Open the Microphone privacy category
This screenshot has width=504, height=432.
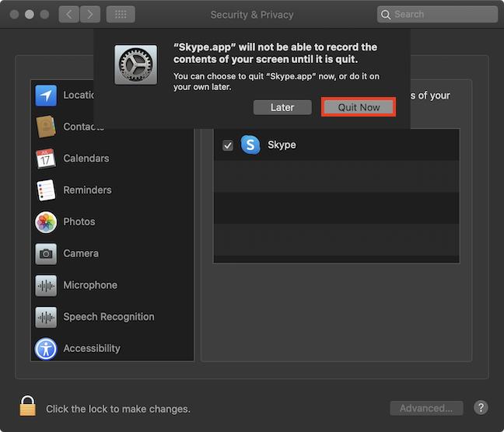pos(112,285)
